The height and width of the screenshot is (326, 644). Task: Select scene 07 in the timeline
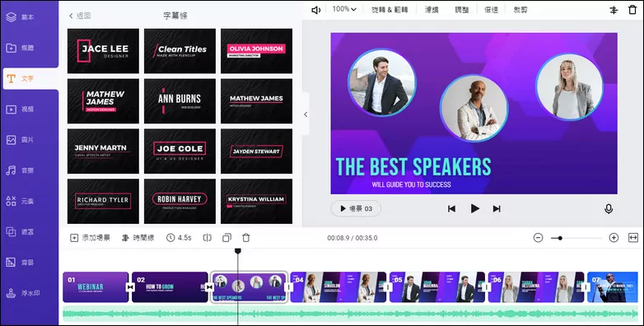click(613, 287)
